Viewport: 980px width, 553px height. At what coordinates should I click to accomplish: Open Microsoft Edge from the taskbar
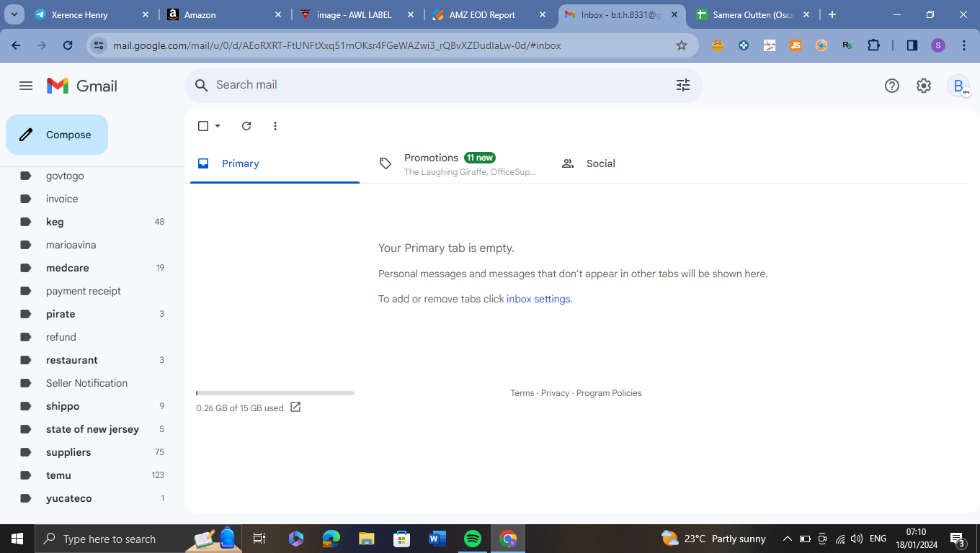[x=331, y=539]
